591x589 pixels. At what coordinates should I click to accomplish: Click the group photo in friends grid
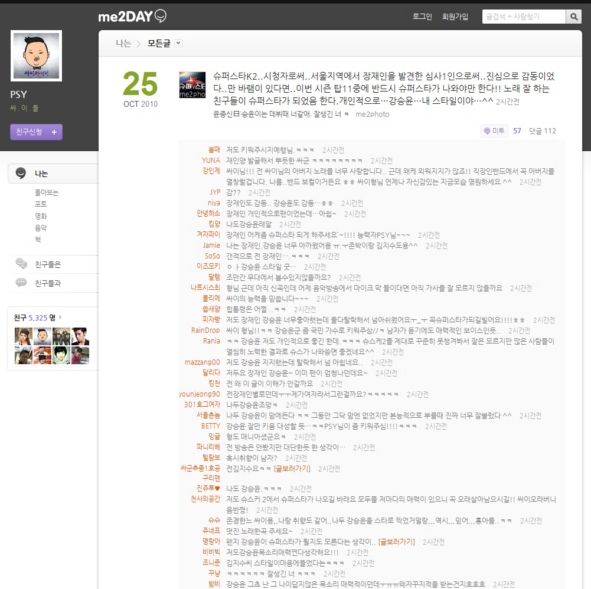coord(61,336)
